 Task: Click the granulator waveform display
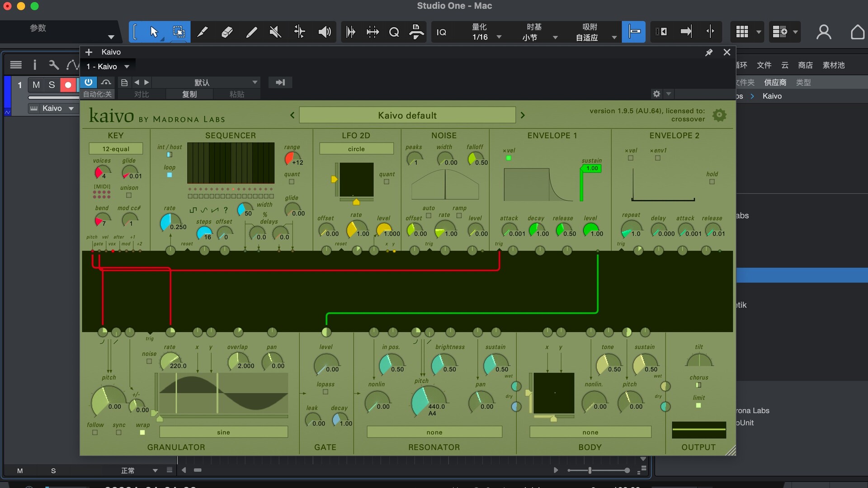pos(223,393)
